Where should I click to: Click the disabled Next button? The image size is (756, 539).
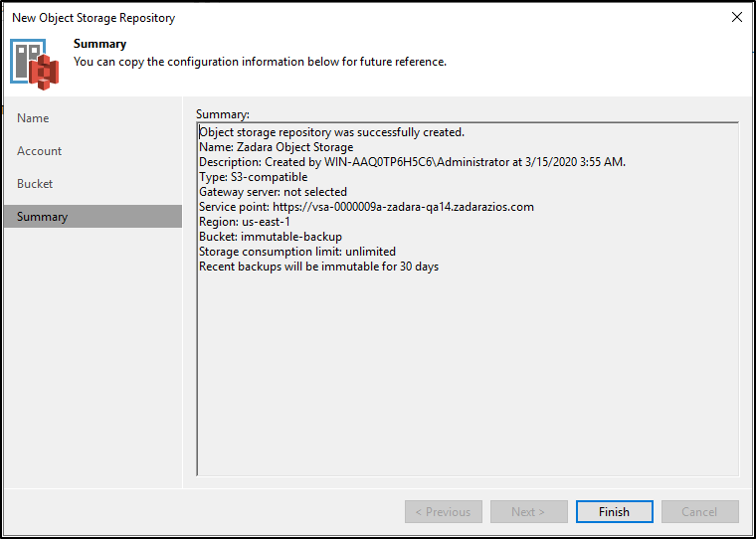[x=529, y=511]
